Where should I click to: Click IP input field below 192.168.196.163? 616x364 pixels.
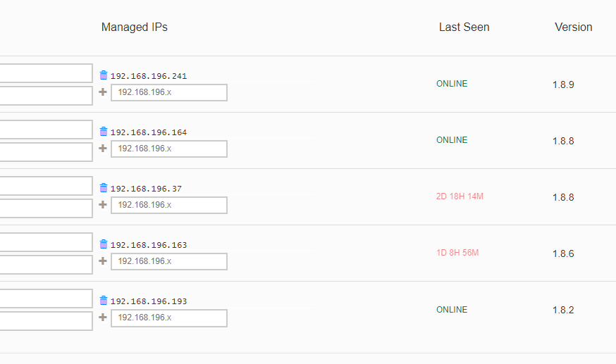coord(169,261)
